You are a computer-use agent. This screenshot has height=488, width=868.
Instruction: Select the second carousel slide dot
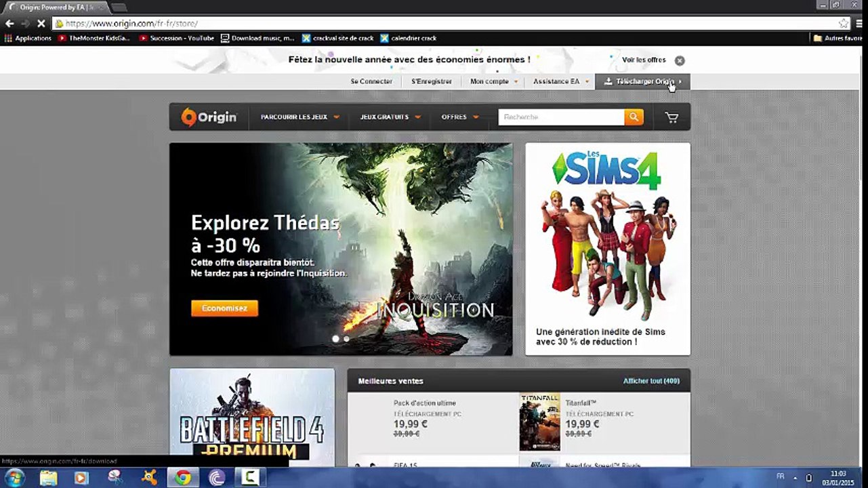click(346, 339)
